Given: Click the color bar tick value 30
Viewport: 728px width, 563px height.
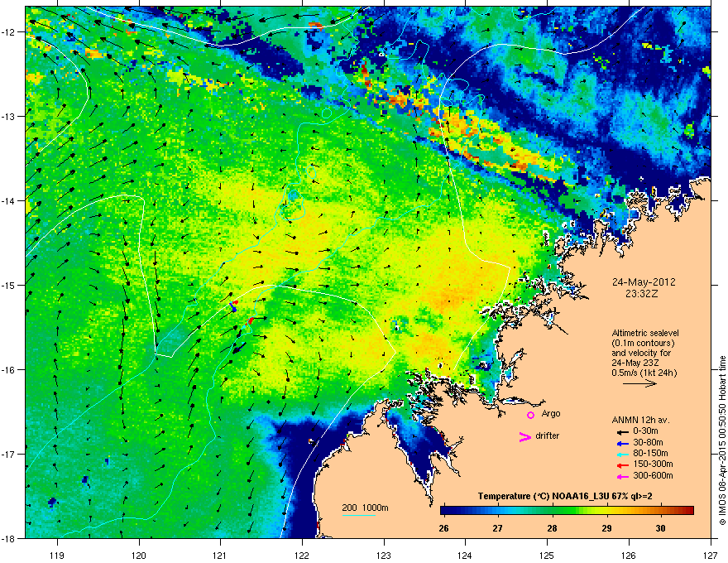Looking at the screenshot, I should click(x=660, y=528).
